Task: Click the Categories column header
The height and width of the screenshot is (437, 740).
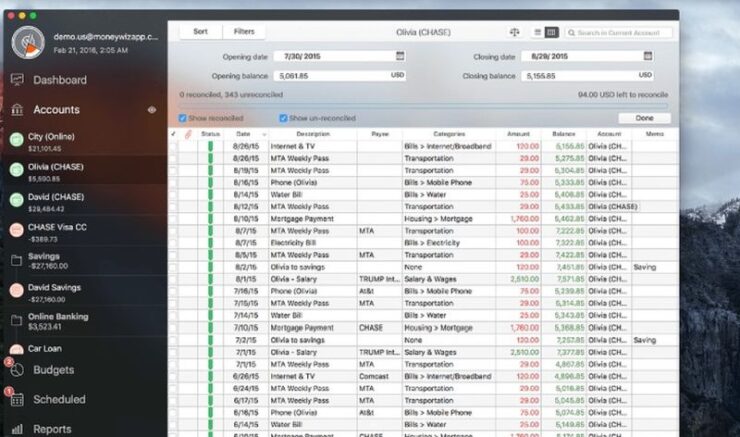Action: coord(449,134)
